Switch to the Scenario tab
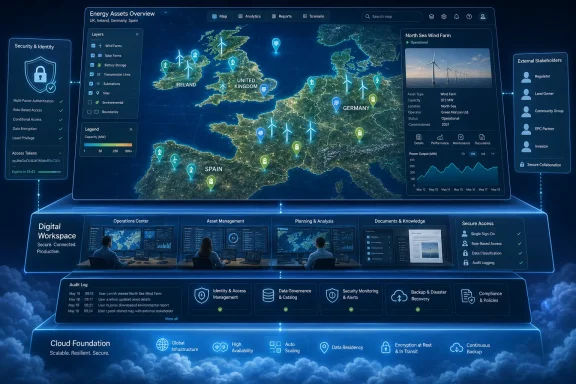The width and height of the screenshot is (576, 384). click(x=314, y=17)
